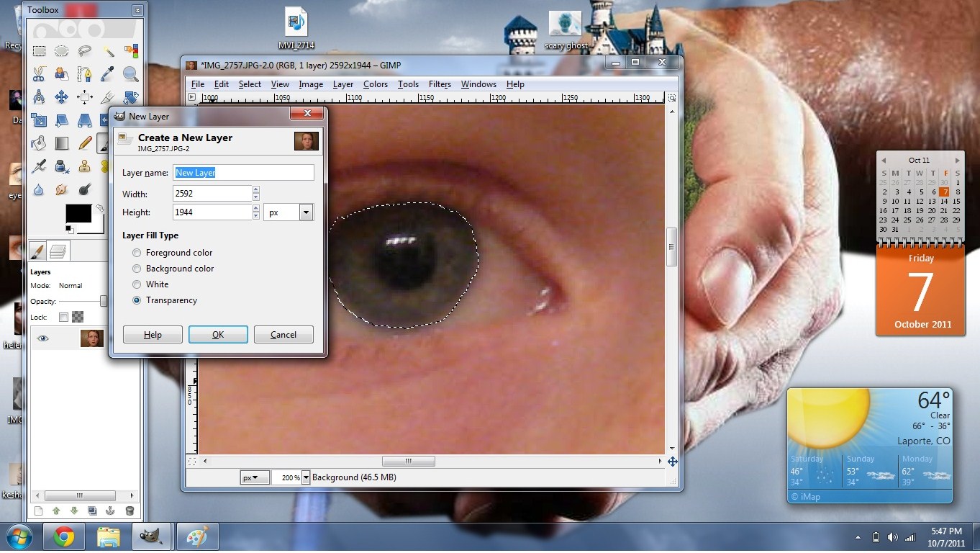Click OK in New Layer dialog
The image size is (980, 553).
point(218,334)
